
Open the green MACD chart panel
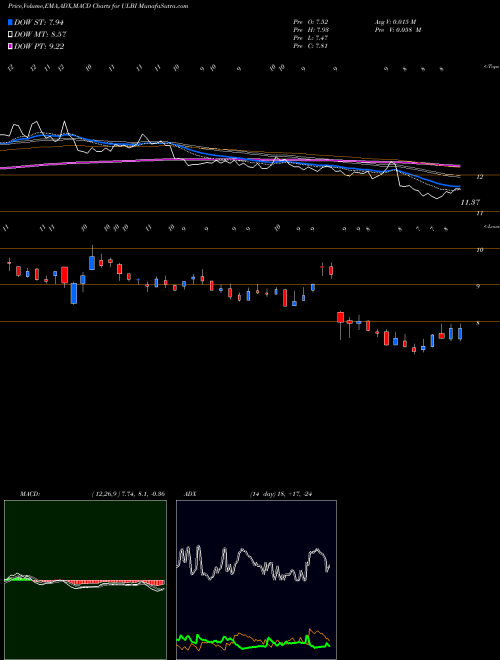(x=85, y=580)
